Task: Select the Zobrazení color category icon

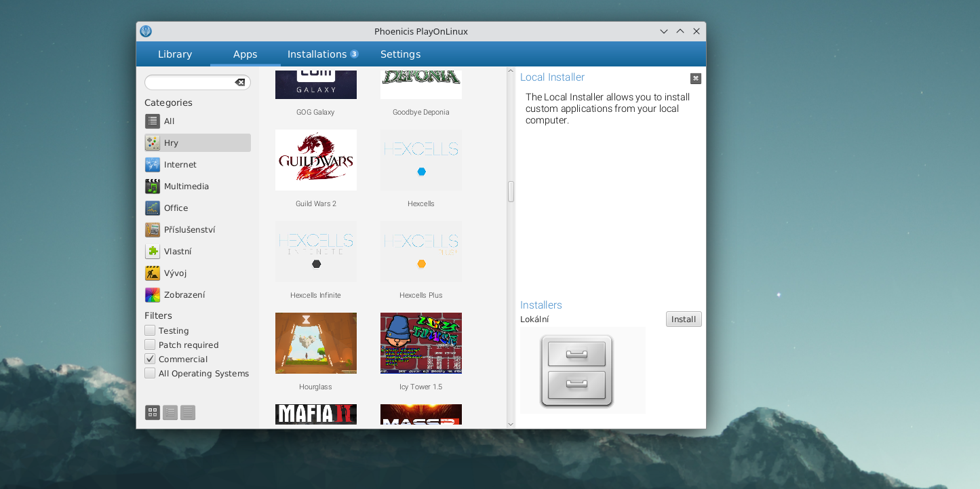Action: pyautogui.click(x=153, y=295)
